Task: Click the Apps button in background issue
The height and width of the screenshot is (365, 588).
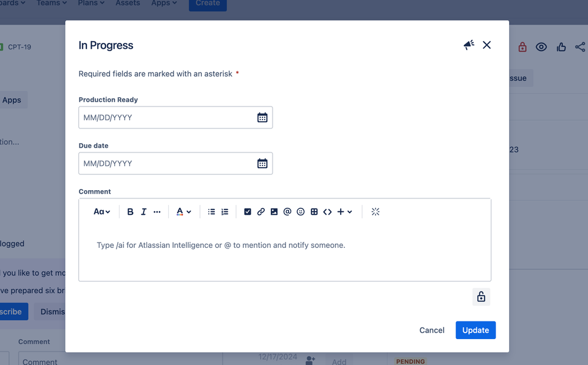Action: coord(12,100)
